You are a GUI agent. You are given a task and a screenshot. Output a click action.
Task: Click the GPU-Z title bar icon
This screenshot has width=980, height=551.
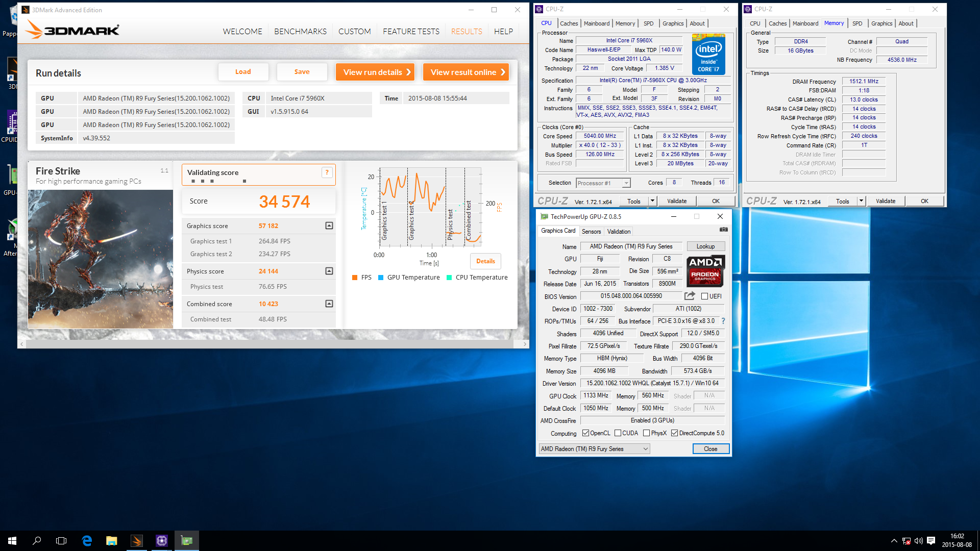(x=544, y=217)
